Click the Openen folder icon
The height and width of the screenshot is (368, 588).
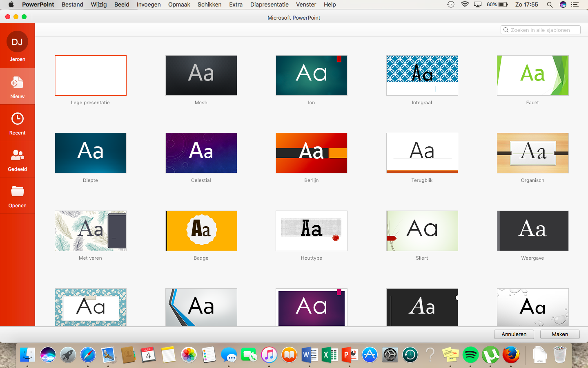(x=18, y=191)
